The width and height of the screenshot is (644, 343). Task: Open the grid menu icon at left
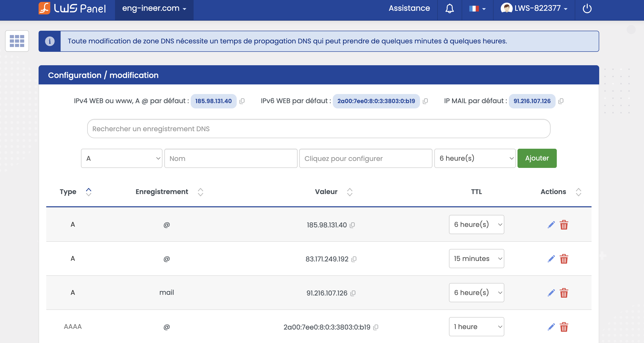pos(17,41)
